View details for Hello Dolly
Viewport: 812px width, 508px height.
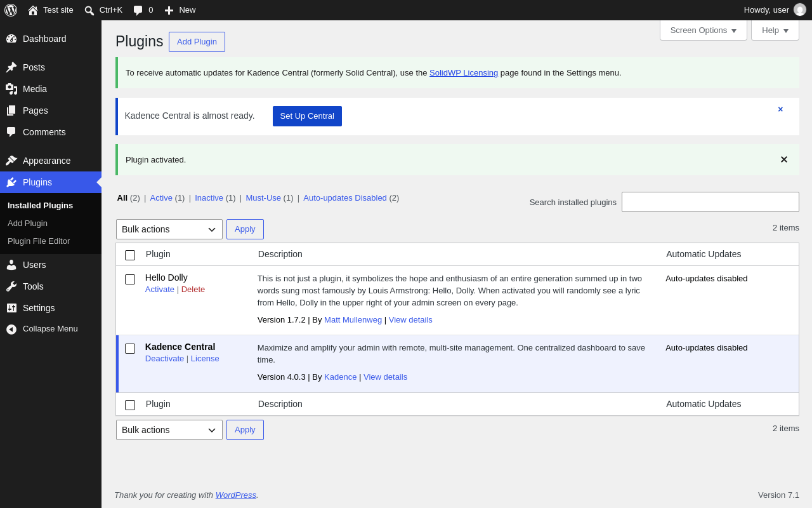410,320
